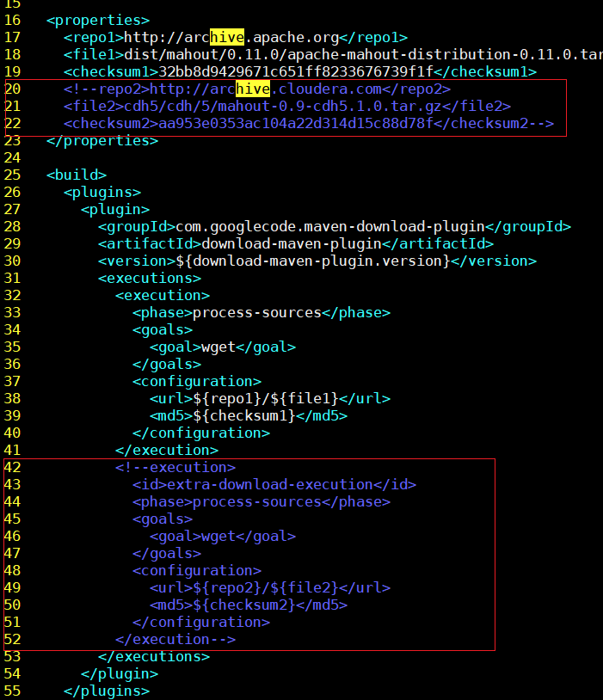Image resolution: width=603 pixels, height=700 pixels.
Task: Click artifactId download-maven-plugin line
Action: point(296,243)
